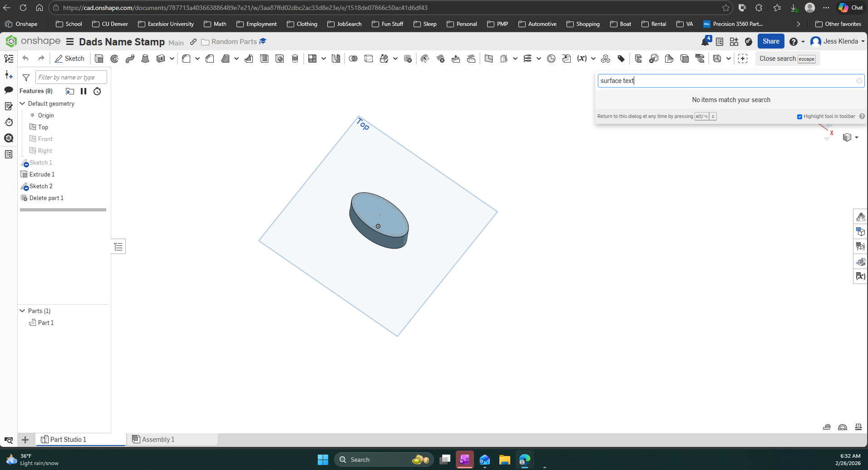Select the Helix tool

[527, 59]
